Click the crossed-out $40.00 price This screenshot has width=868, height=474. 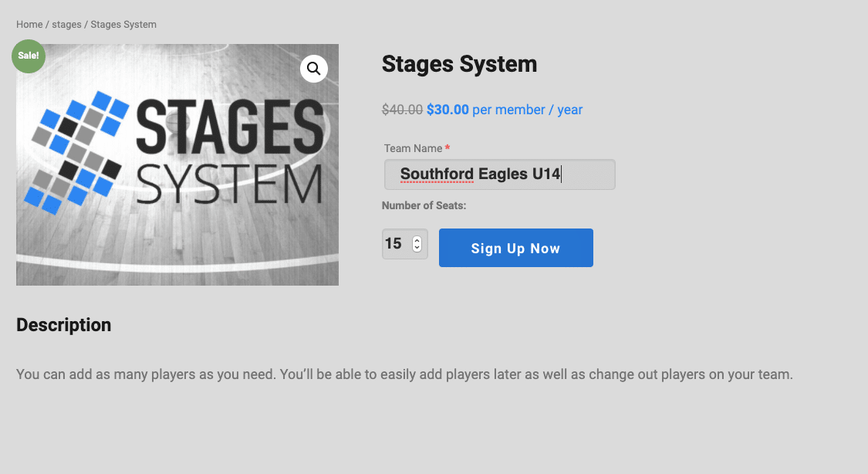point(403,110)
